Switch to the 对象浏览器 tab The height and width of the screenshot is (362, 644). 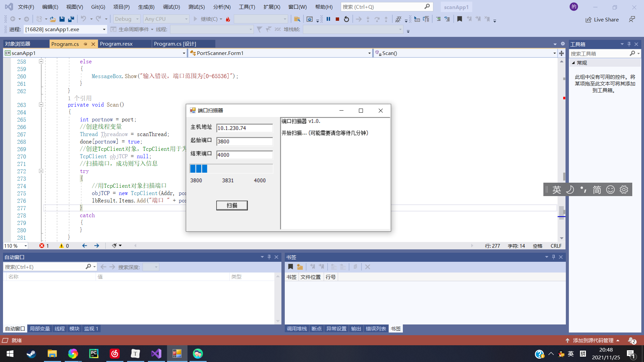point(17,44)
